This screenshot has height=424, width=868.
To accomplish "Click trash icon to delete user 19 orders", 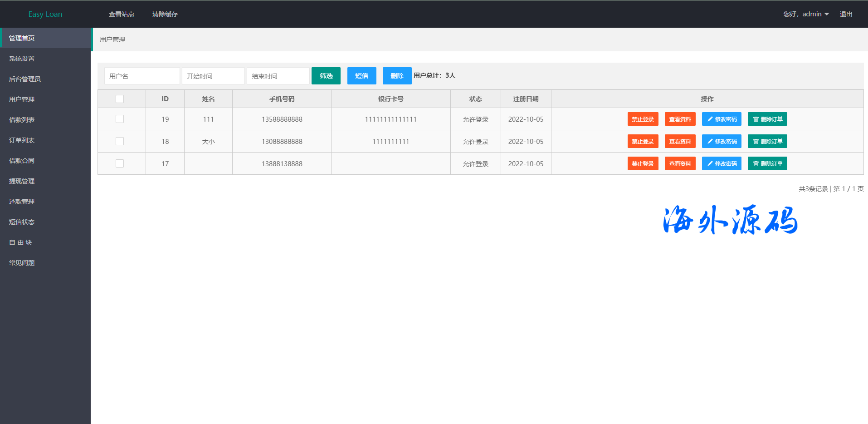I will click(x=756, y=119).
